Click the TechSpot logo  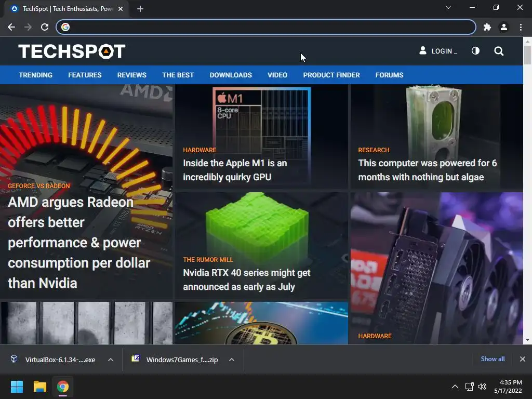point(72,51)
